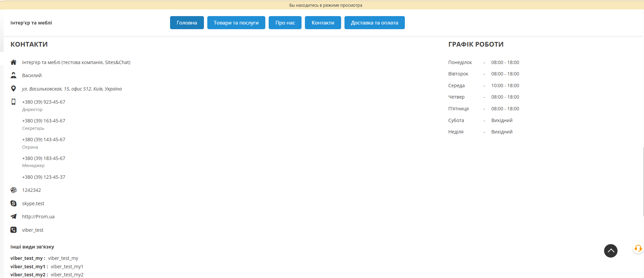Go to Товари та послуги

tap(236, 23)
